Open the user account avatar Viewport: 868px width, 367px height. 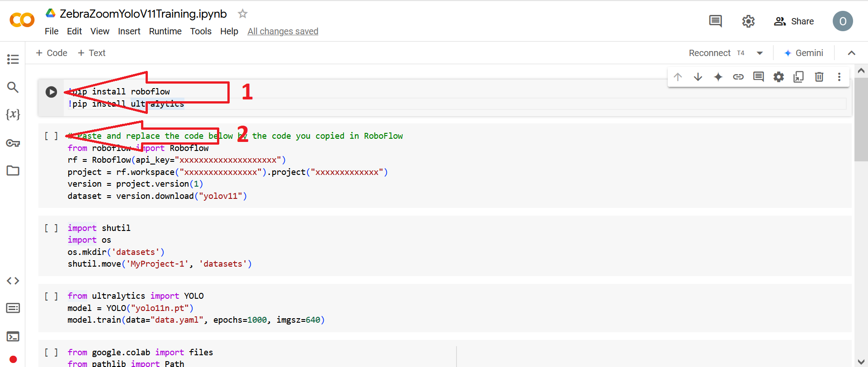(843, 21)
